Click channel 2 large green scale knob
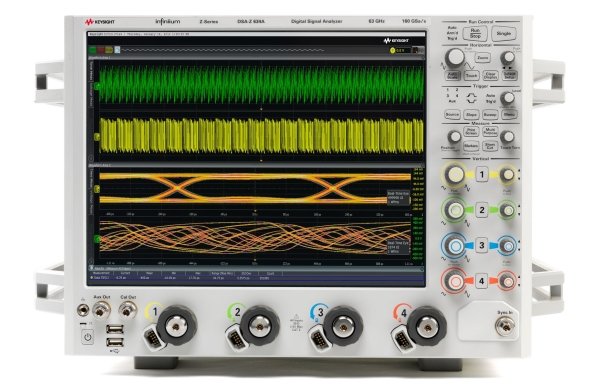The width and height of the screenshot is (600, 390). 455,210
